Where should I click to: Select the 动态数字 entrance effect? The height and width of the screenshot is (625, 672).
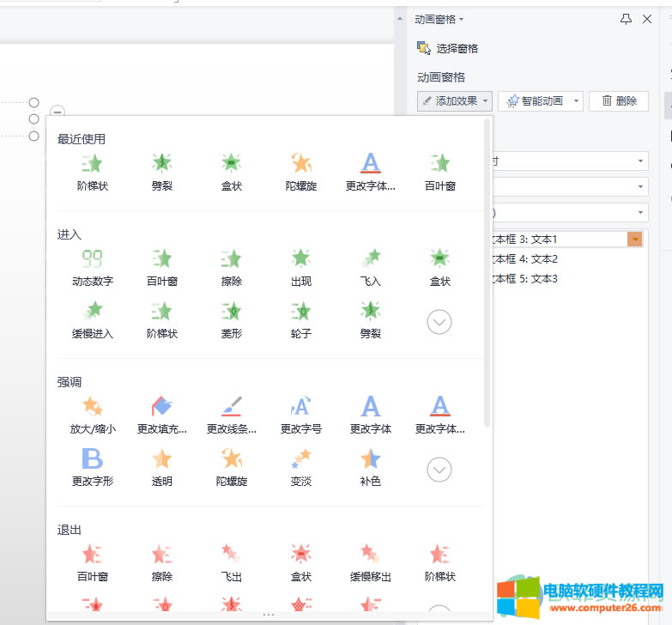point(92,265)
